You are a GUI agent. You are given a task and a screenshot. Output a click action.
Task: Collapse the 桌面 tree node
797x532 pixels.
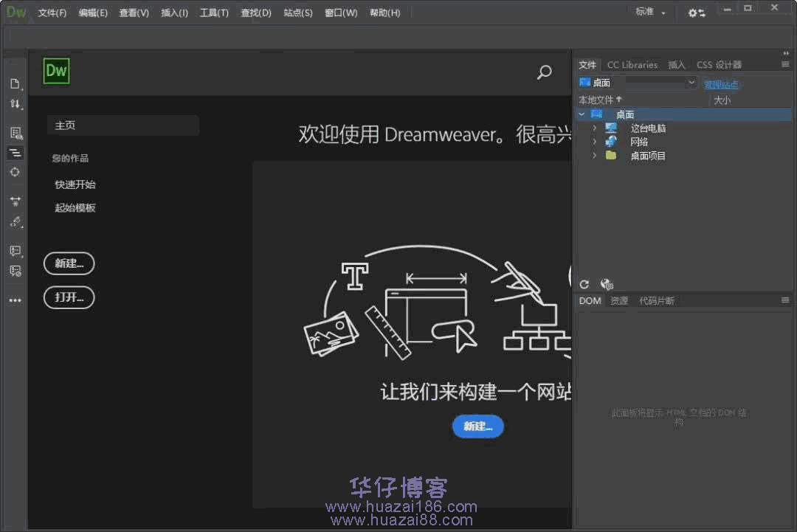point(582,114)
